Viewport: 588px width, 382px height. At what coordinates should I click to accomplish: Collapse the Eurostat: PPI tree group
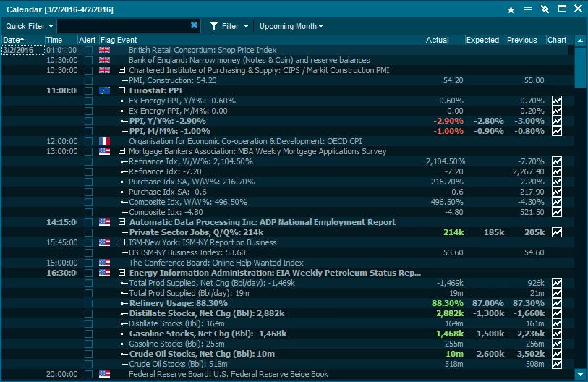coord(122,90)
